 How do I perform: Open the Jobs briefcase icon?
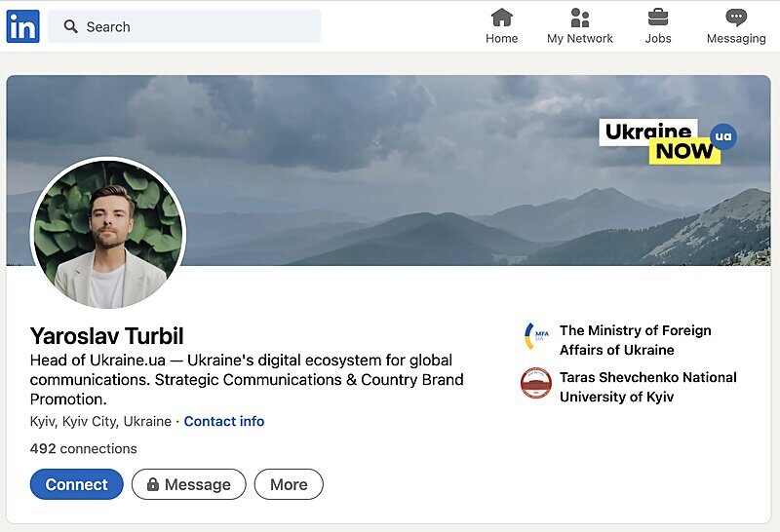(658, 18)
